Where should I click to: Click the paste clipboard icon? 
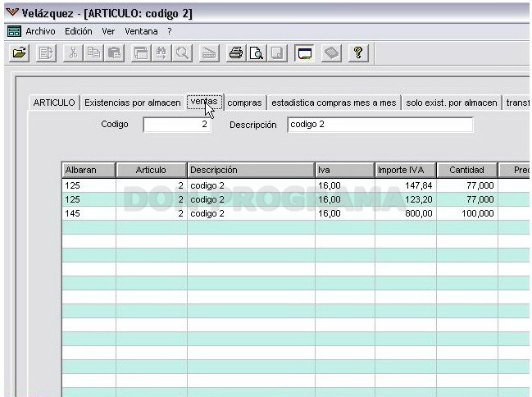click(114, 53)
